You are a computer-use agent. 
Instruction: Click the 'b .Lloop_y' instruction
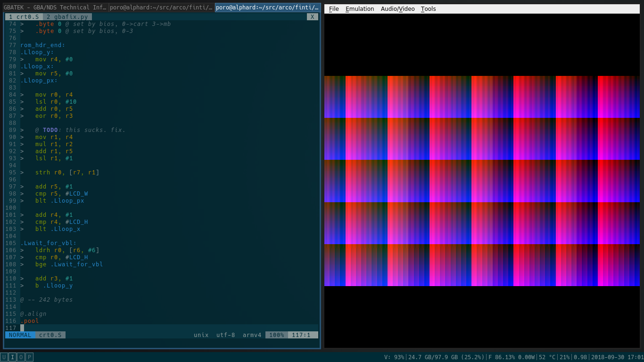tap(54, 285)
